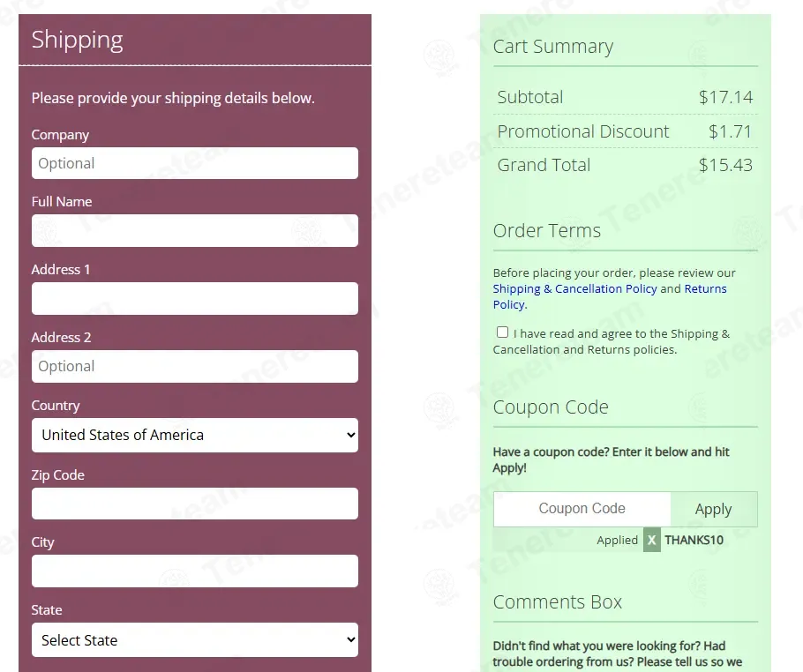Remove the applied THANKS10 coupon with X
Viewport: 803px width, 672px height.
click(x=651, y=541)
